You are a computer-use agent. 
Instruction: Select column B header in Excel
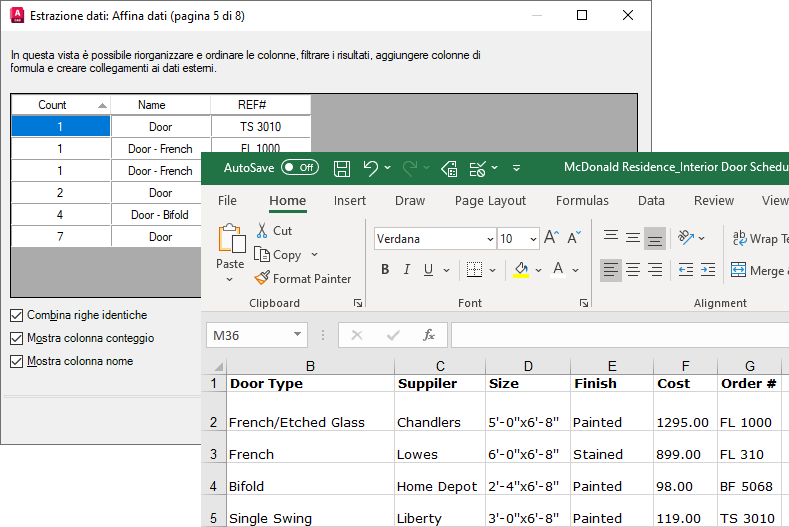coord(310,366)
